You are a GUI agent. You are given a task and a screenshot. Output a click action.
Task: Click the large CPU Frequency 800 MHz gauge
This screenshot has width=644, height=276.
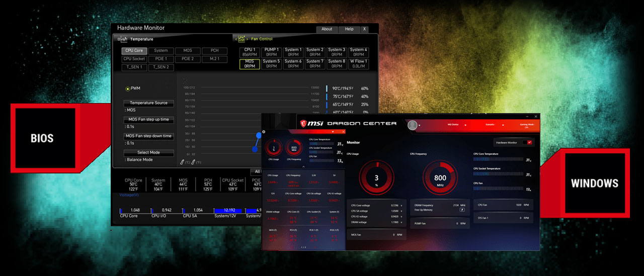point(440,177)
